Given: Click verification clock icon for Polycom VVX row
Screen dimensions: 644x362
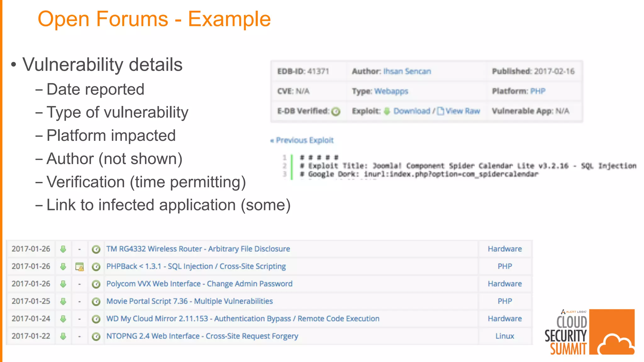Looking at the screenshot, I should click(x=96, y=284).
